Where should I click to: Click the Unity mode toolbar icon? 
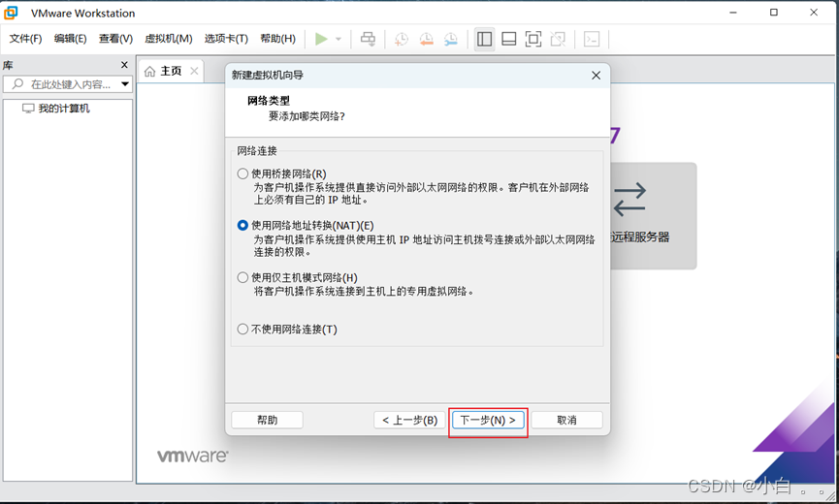[x=558, y=39]
